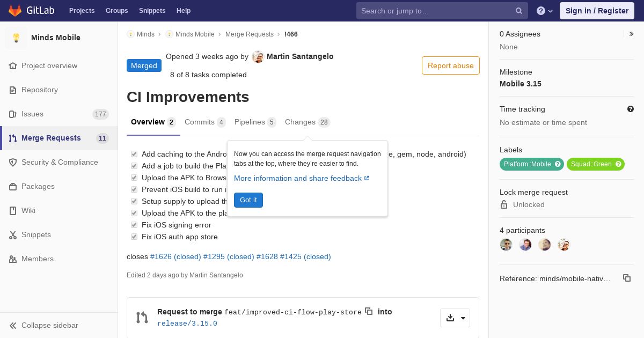Switch to the Commits tab

(205, 122)
